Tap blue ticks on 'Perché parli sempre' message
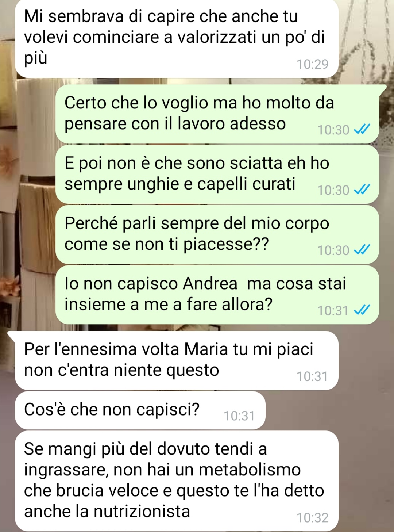Image resolution: width=394 pixels, height=532 pixels. tap(362, 250)
